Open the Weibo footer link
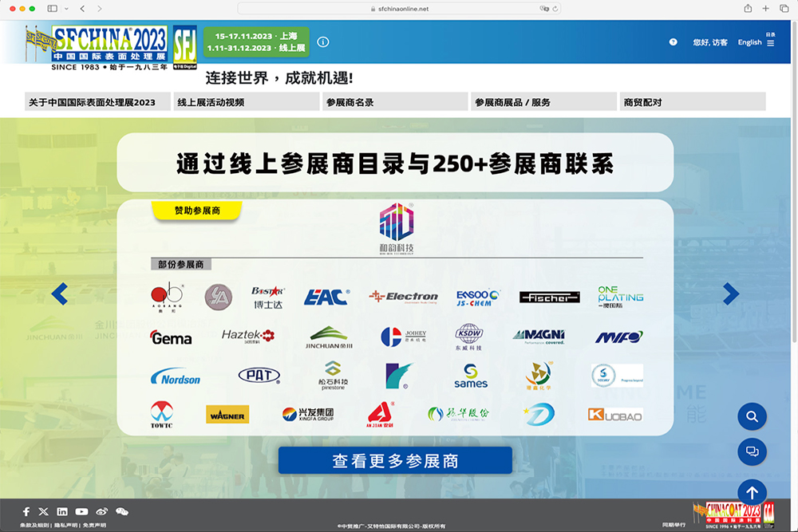 (x=102, y=511)
